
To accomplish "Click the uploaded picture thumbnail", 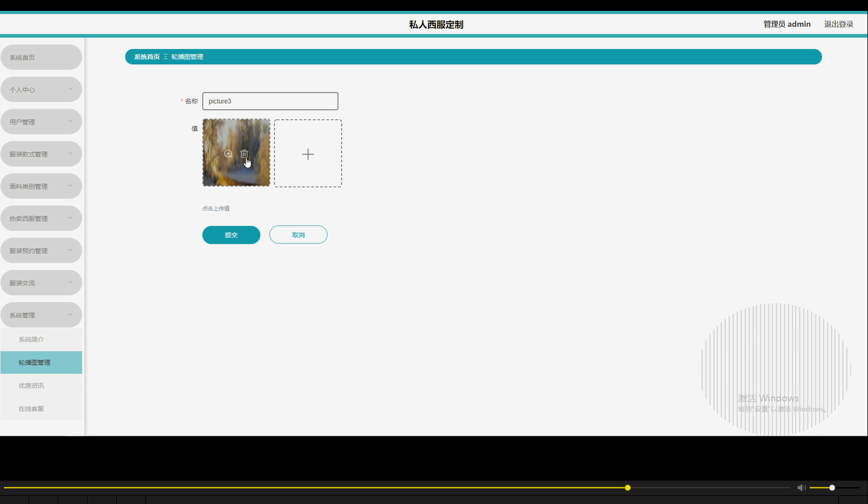I will [x=236, y=152].
